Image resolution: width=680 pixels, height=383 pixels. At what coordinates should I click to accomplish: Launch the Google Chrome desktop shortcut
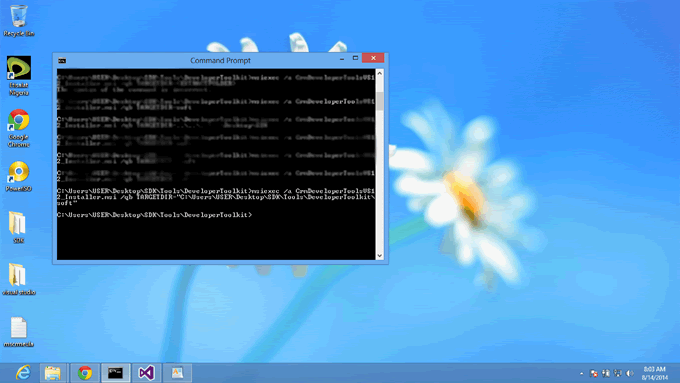click(x=19, y=128)
